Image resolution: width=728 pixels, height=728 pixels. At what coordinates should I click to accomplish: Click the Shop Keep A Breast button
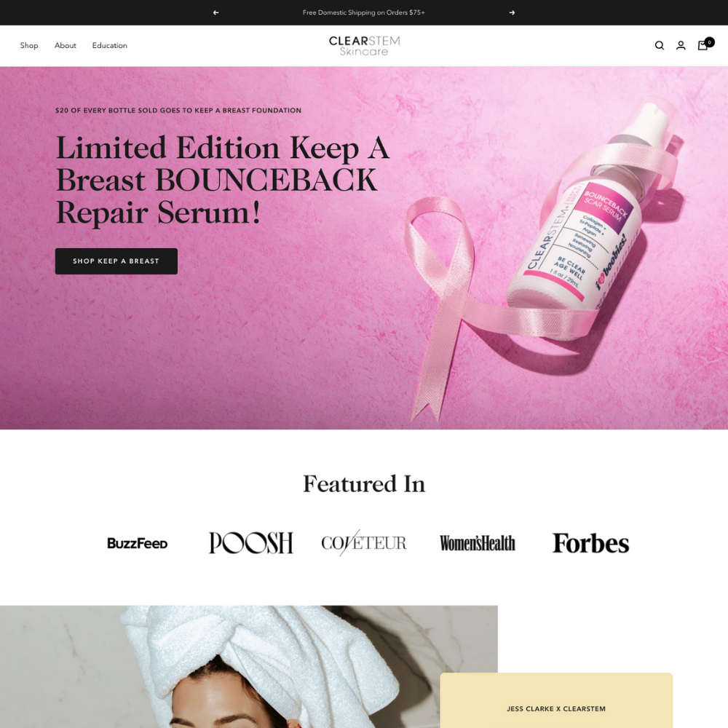116,261
